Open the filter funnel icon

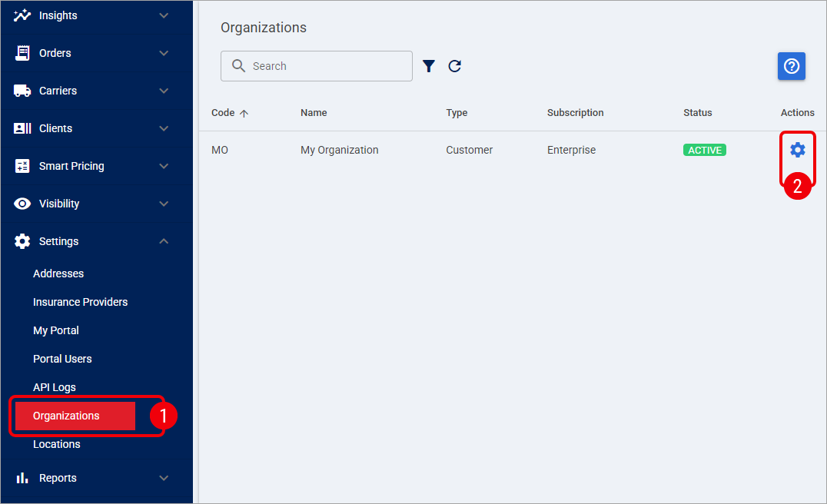click(429, 66)
